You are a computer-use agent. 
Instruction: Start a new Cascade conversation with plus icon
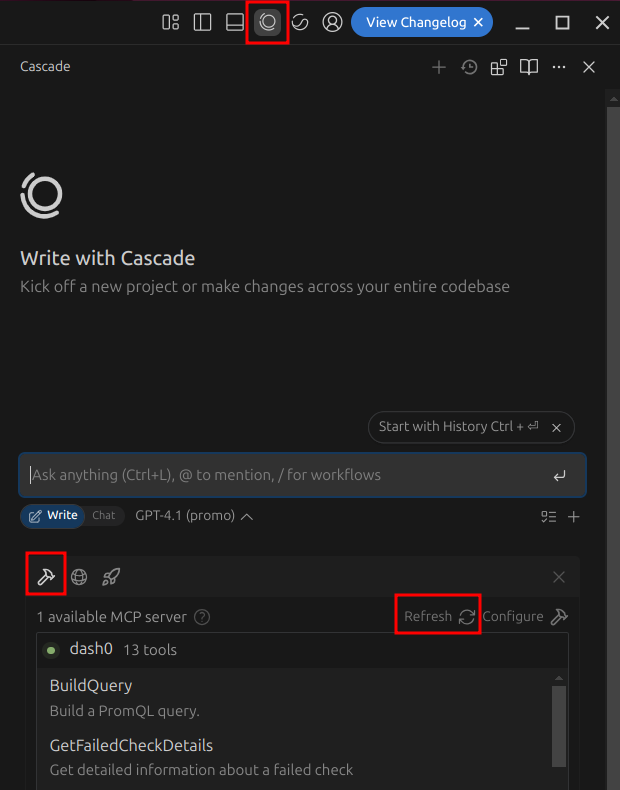coord(438,67)
